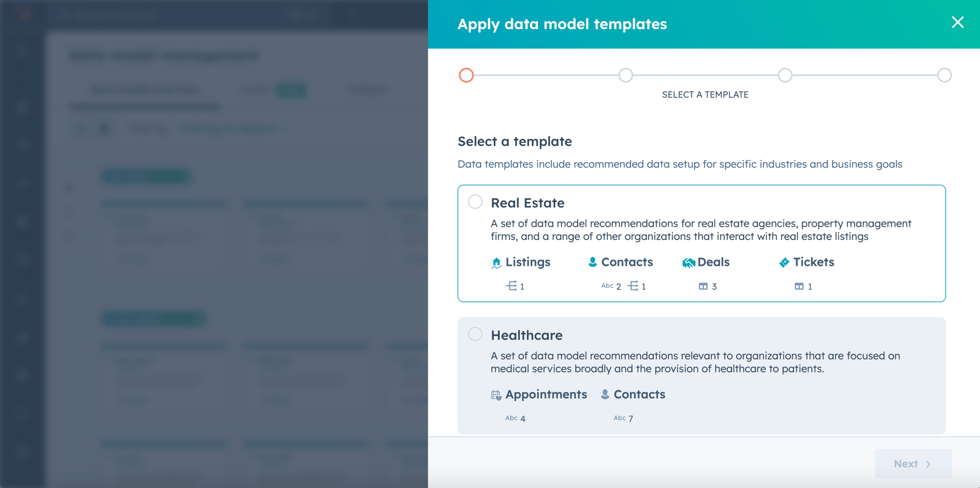Click the record icon showing 3 under Deals
Image resolution: width=980 pixels, height=488 pixels.
click(704, 286)
